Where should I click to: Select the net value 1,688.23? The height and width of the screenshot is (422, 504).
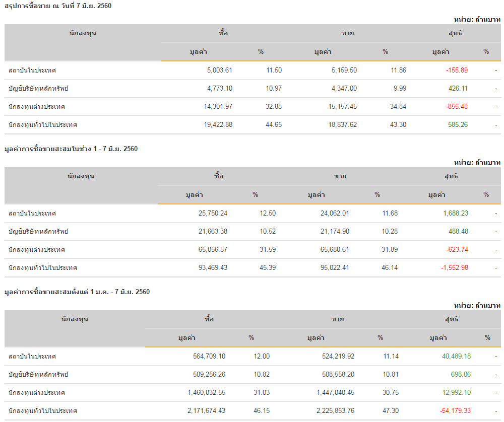456,214
